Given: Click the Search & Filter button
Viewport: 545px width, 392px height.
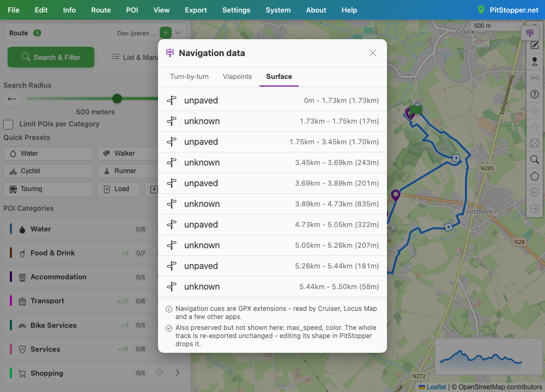Looking at the screenshot, I should 51,57.
